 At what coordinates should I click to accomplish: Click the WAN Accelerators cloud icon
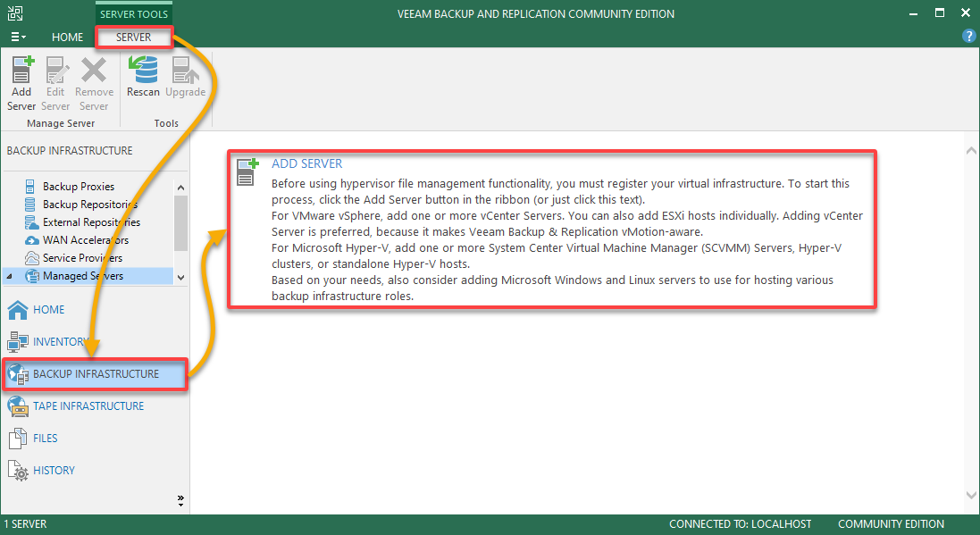32,240
